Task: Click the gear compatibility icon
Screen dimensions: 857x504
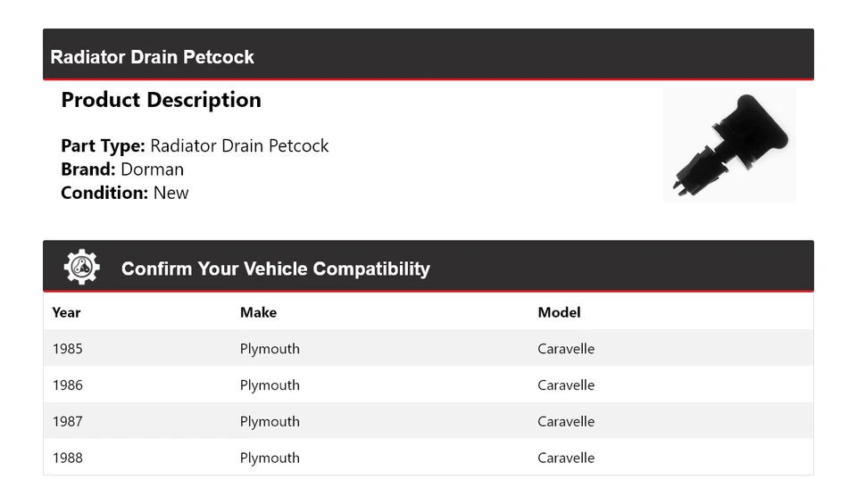Action: 81,267
